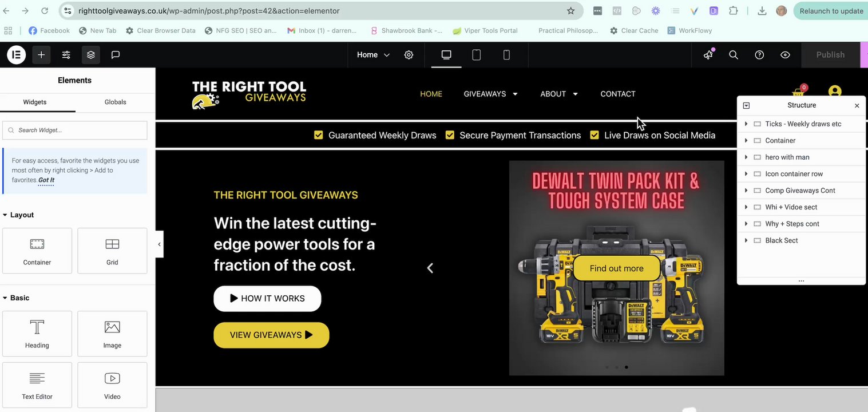This screenshot has width=868, height=412.
Task: Open the Facebook bookmark
Action: click(x=49, y=30)
